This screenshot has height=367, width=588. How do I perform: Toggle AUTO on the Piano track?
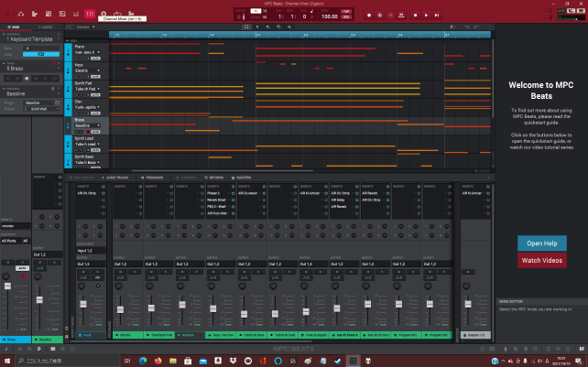coord(94,59)
